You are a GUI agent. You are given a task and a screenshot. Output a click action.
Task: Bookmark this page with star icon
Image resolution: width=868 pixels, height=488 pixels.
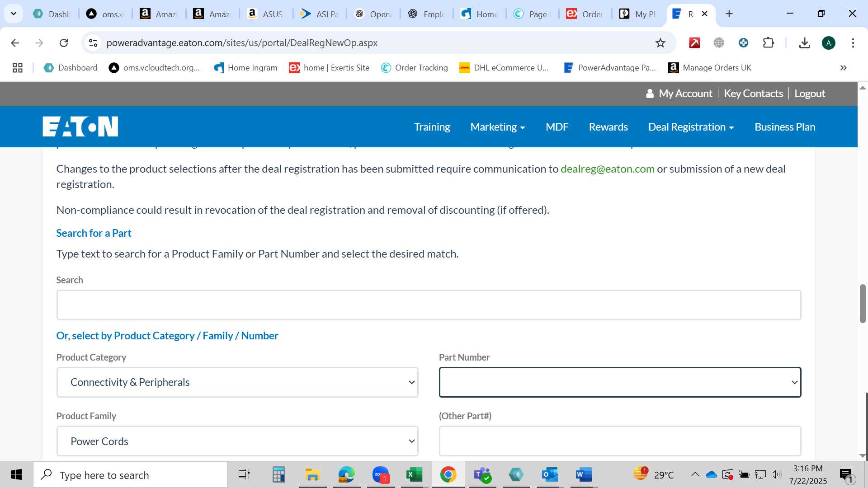coord(660,43)
